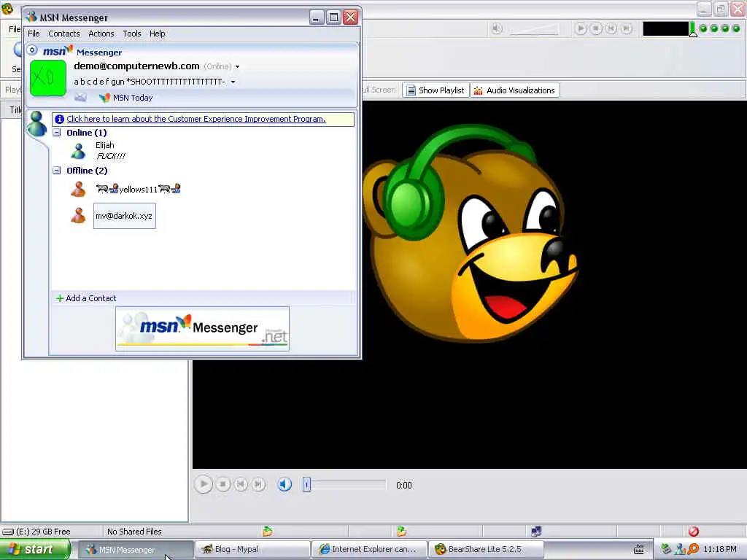Click the orange magnifier system tray icon
Viewport: 747px width, 560px height.
693,550
